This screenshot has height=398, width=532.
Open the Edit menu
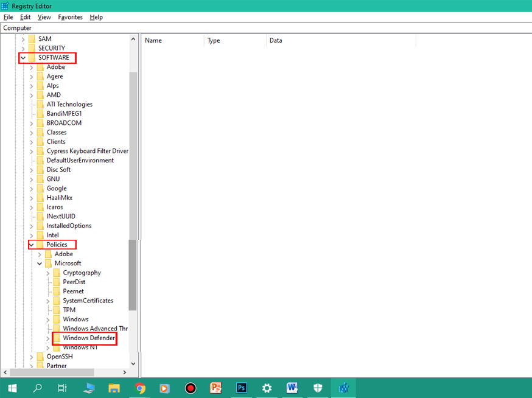tap(25, 17)
